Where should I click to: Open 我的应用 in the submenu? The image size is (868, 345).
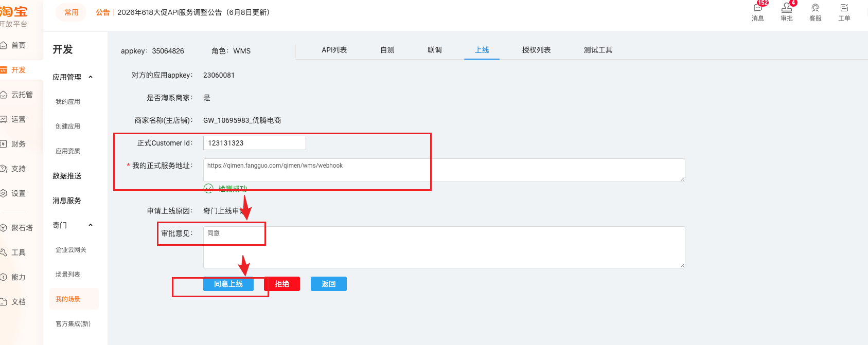tap(68, 102)
